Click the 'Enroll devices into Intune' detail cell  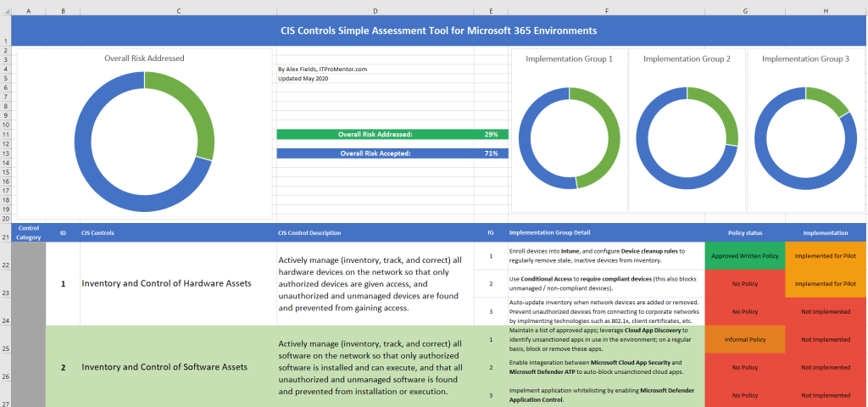coord(607,256)
